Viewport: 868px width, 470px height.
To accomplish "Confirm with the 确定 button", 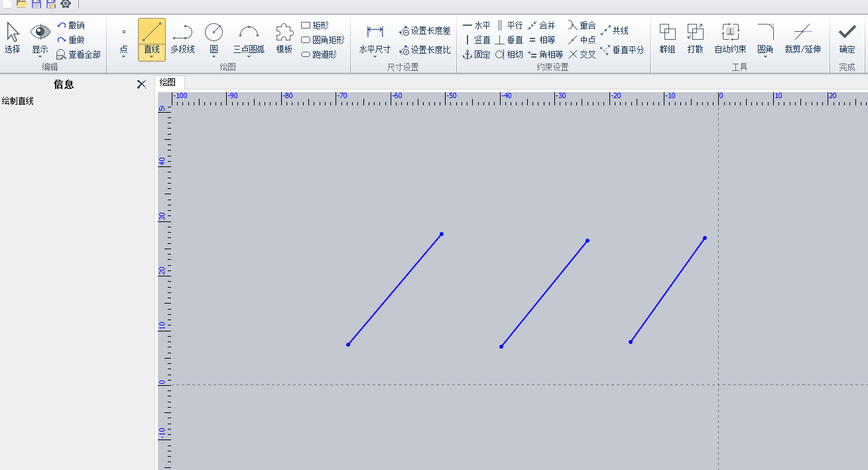I will [847, 38].
